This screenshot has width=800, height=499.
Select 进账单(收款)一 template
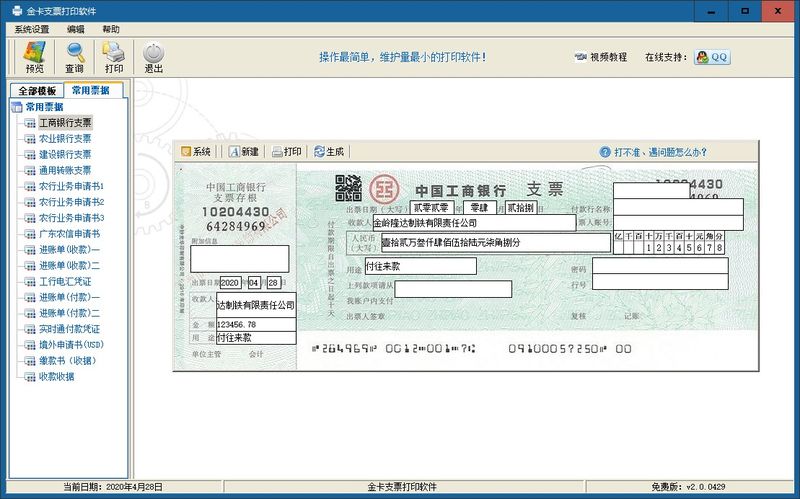(70, 250)
